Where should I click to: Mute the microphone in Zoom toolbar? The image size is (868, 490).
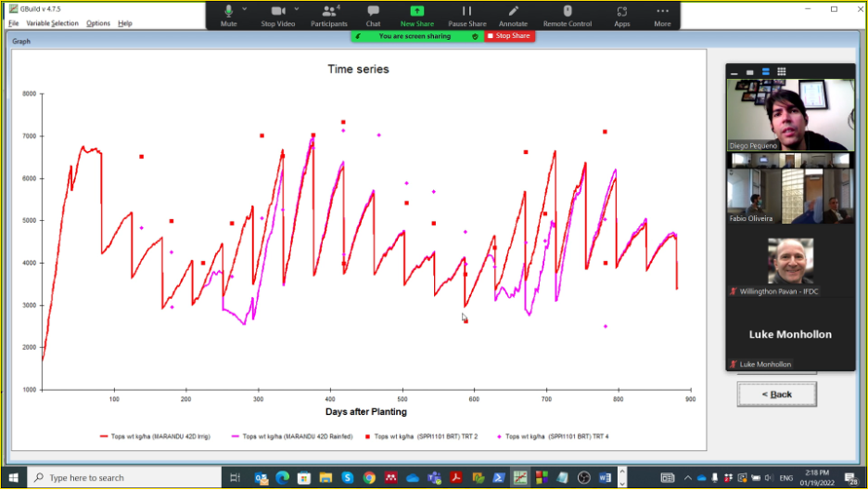coord(229,16)
